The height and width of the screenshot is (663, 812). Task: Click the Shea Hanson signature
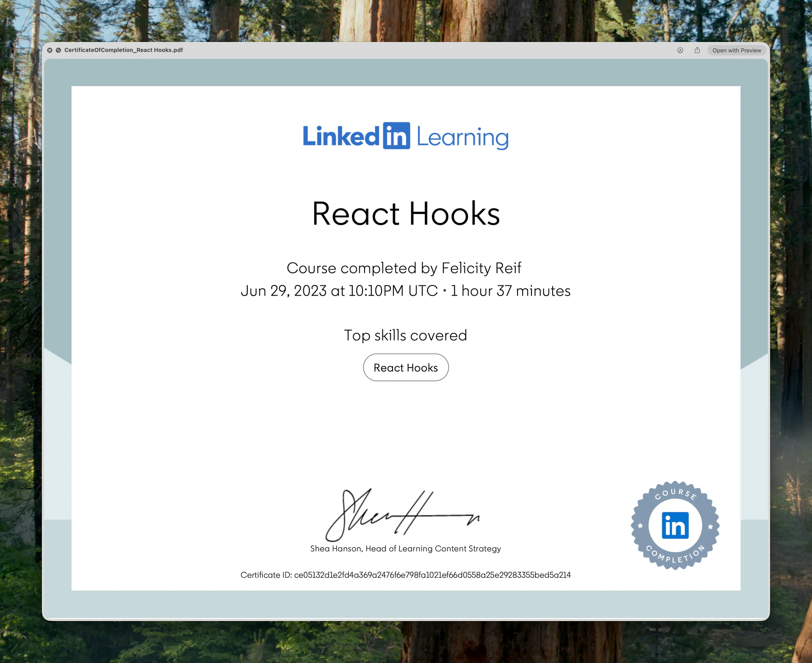click(x=403, y=515)
